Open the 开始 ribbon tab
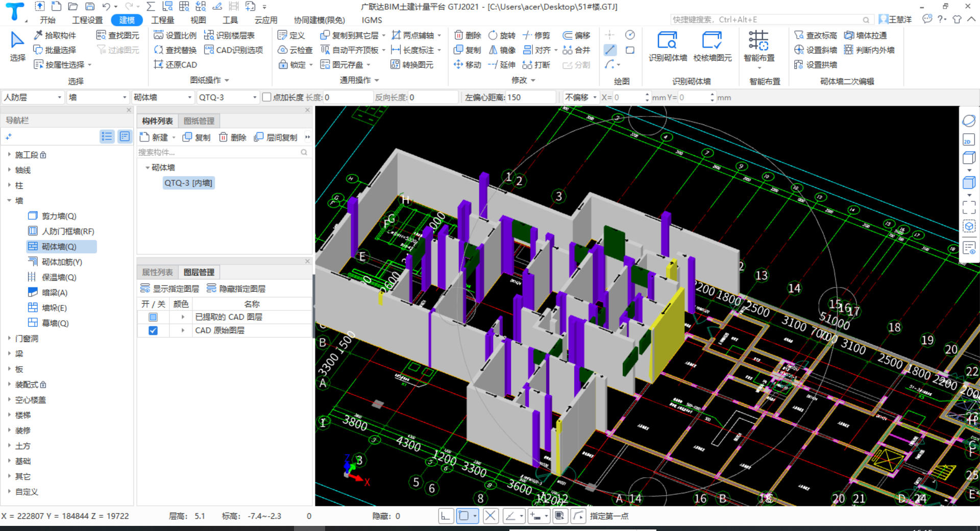Screen dimensions: 980x531 click(x=48, y=20)
